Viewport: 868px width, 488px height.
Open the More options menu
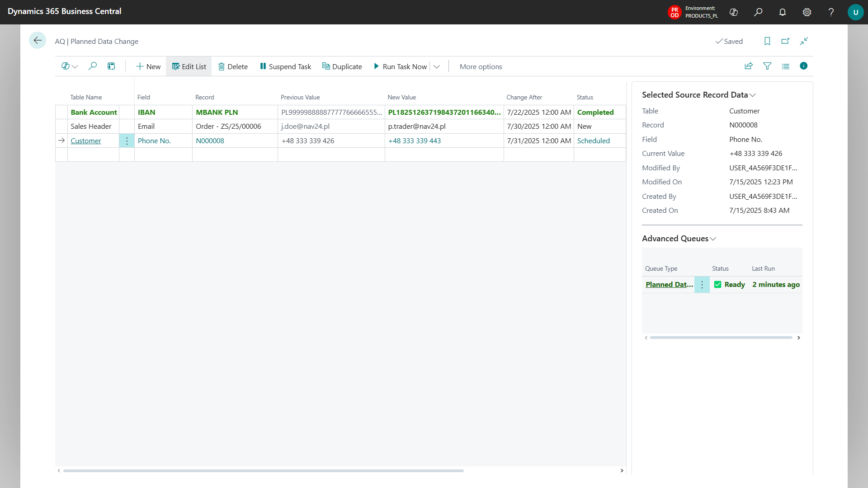(481, 66)
